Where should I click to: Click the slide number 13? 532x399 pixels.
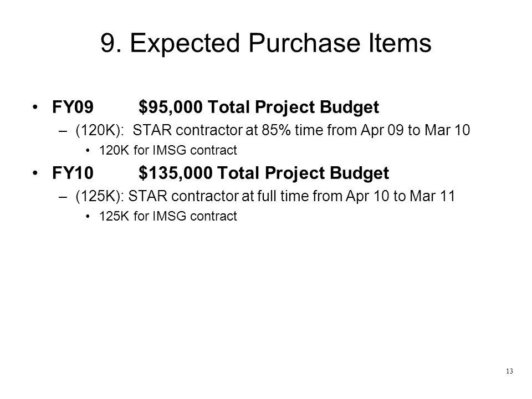coord(509,371)
